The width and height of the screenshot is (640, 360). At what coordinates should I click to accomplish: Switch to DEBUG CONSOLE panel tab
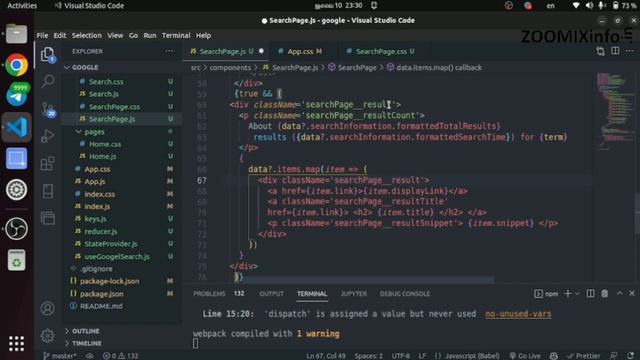[404, 294]
